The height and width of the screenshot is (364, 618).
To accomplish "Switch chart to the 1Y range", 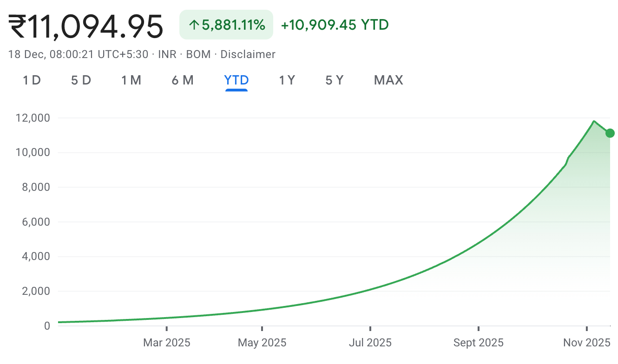I will (287, 80).
